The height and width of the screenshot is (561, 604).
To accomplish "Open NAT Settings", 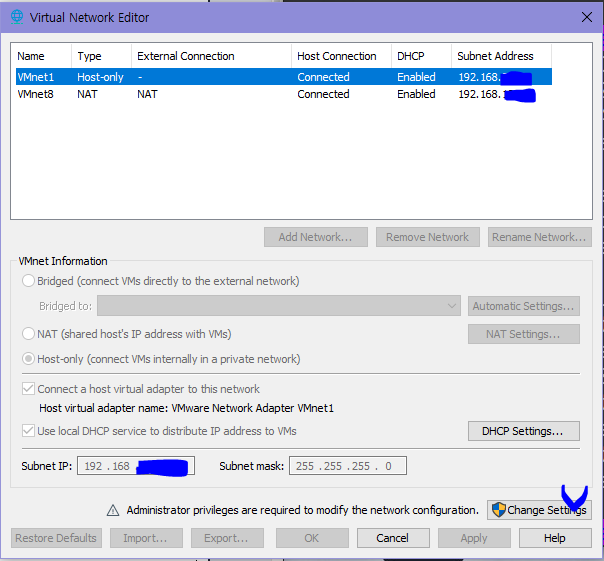I will pos(524,334).
